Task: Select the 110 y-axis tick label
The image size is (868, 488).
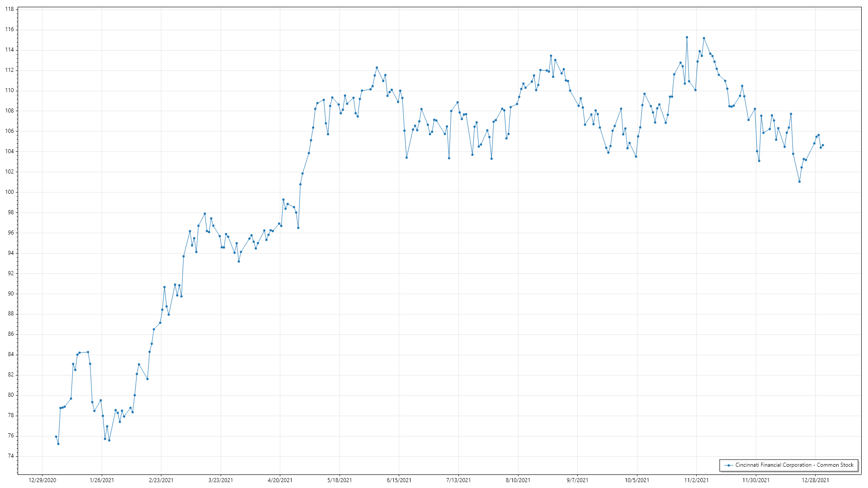Action: click(9, 90)
